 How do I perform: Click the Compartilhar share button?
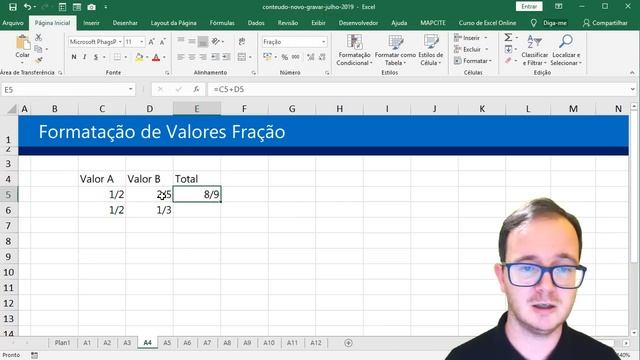point(605,23)
